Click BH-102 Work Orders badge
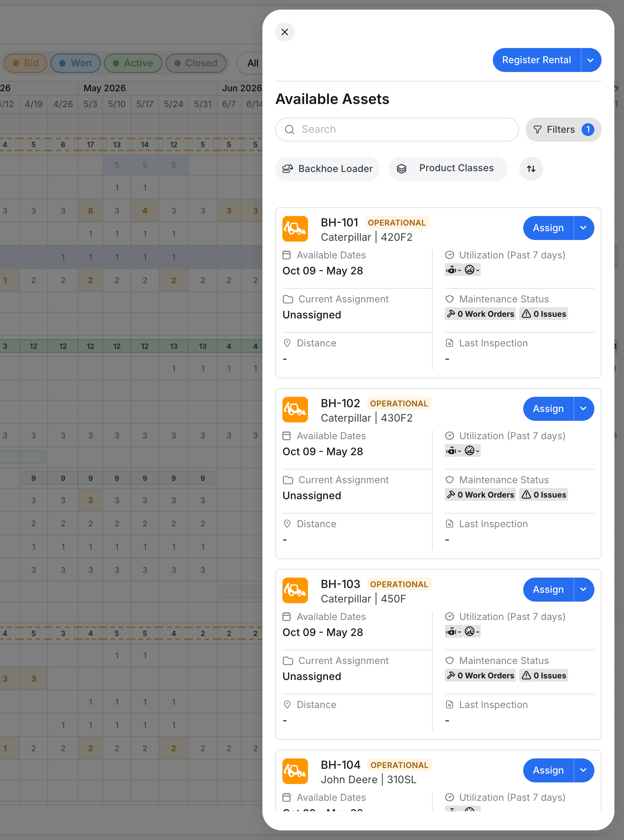The image size is (624, 840). 480,495
